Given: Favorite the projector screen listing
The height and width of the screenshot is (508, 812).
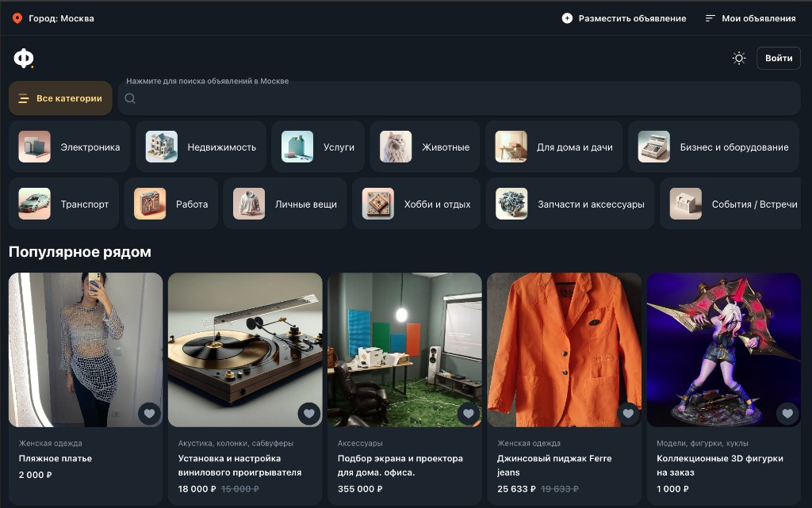Looking at the screenshot, I should pyautogui.click(x=468, y=414).
